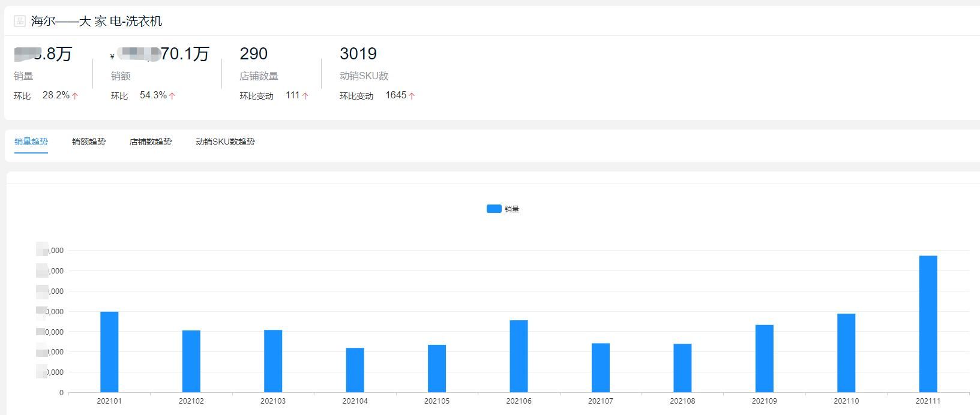Click the title 海尔——大家电-洗衣机
The image size is (980, 415).
(x=97, y=21)
